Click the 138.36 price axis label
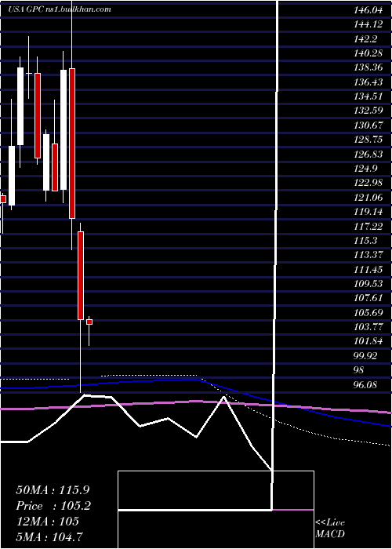 pyautogui.click(x=368, y=67)
